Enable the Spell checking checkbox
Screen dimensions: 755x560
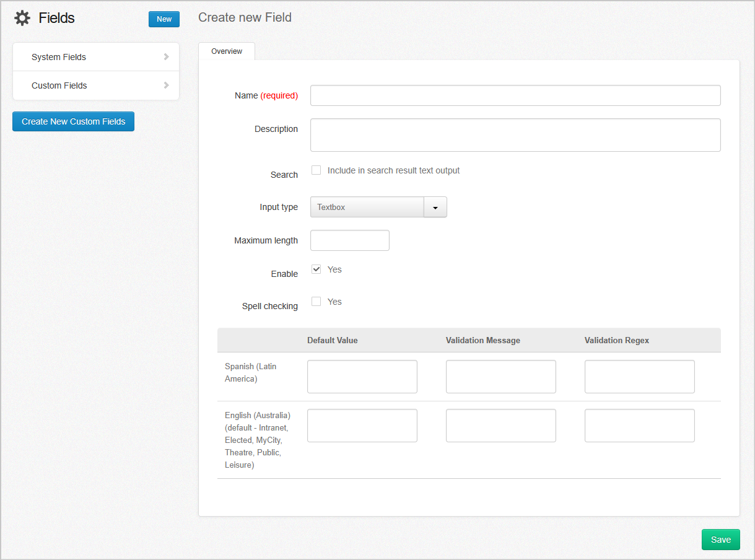click(316, 302)
